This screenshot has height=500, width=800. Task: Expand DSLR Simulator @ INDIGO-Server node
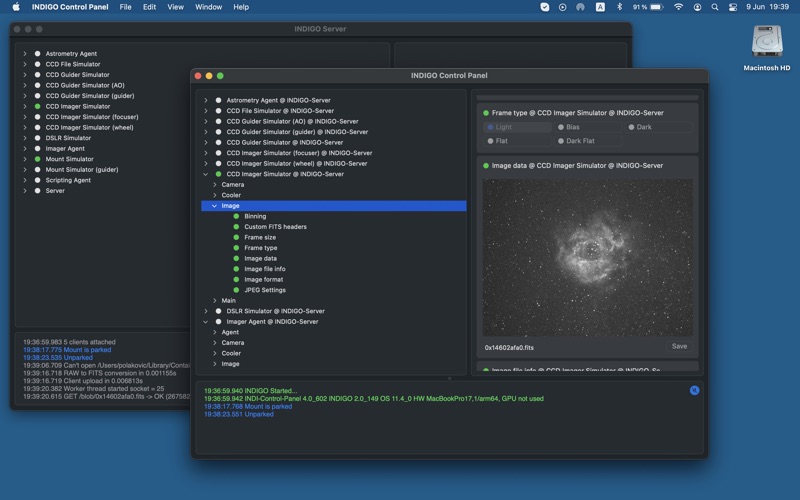tap(206, 311)
